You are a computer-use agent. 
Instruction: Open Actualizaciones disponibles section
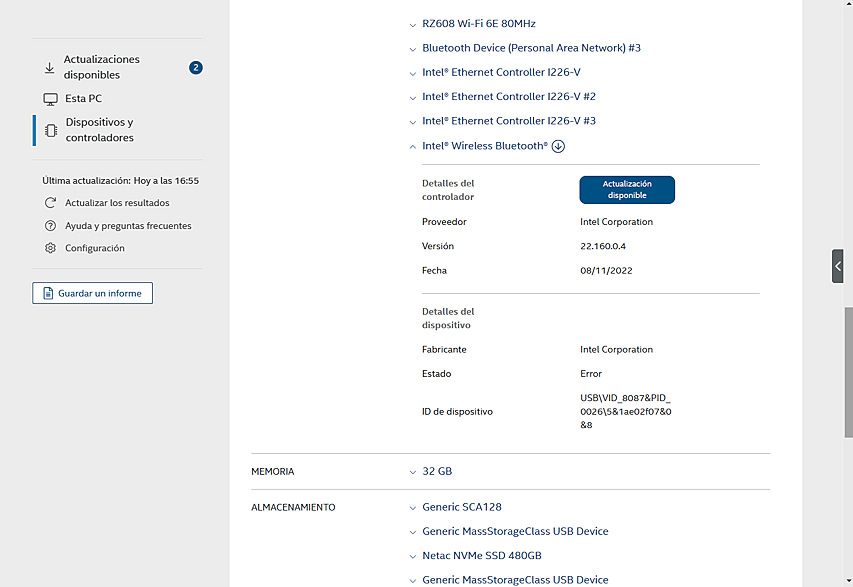[102, 67]
